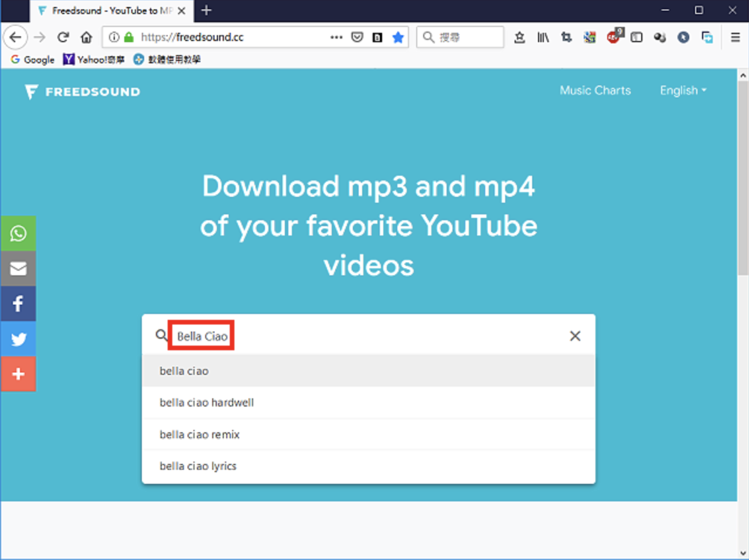This screenshot has height=560, width=749.
Task: Share on Facebook sidebar button
Action: point(18,303)
